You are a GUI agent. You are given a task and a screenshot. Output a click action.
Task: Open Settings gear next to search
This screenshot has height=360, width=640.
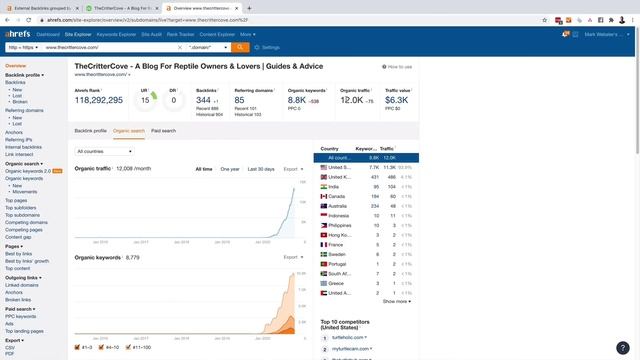tap(267, 47)
